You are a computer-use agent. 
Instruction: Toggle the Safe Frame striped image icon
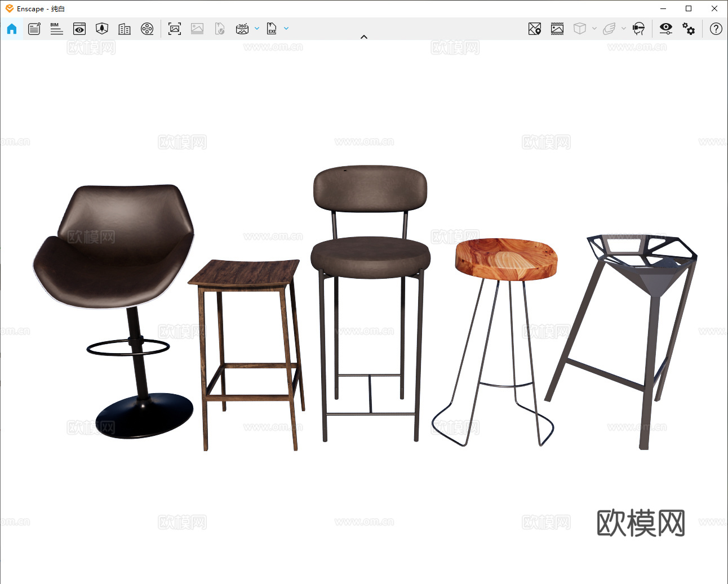pos(557,29)
